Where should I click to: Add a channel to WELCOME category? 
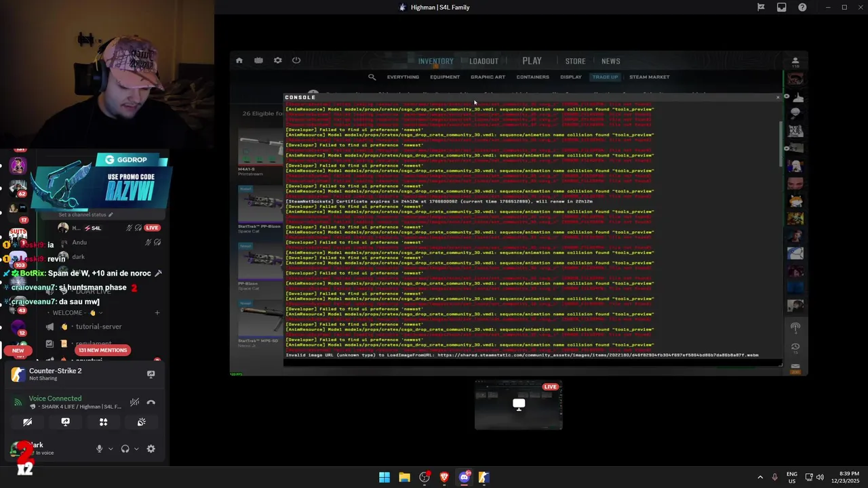[157, 312]
